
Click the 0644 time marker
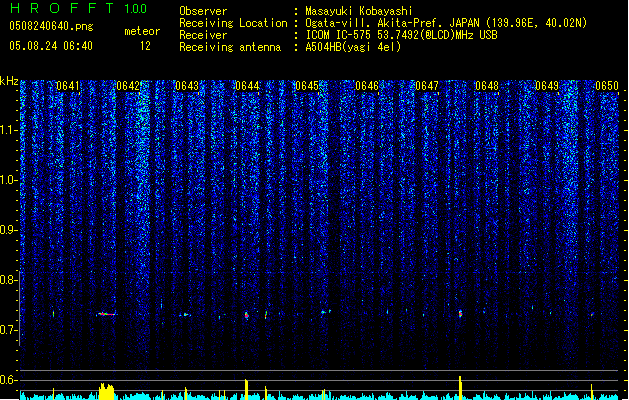click(x=248, y=86)
